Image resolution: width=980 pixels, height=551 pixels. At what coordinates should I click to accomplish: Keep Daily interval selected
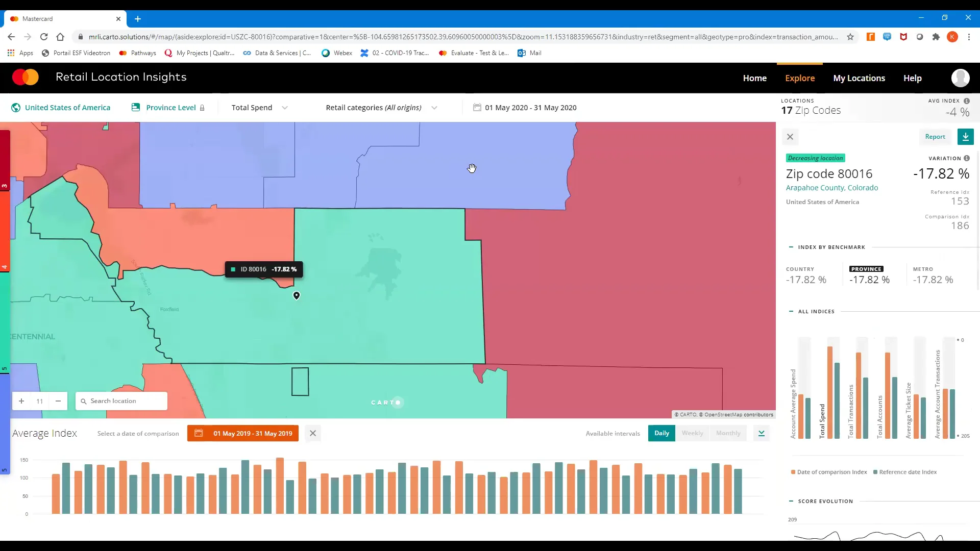(661, 433)
